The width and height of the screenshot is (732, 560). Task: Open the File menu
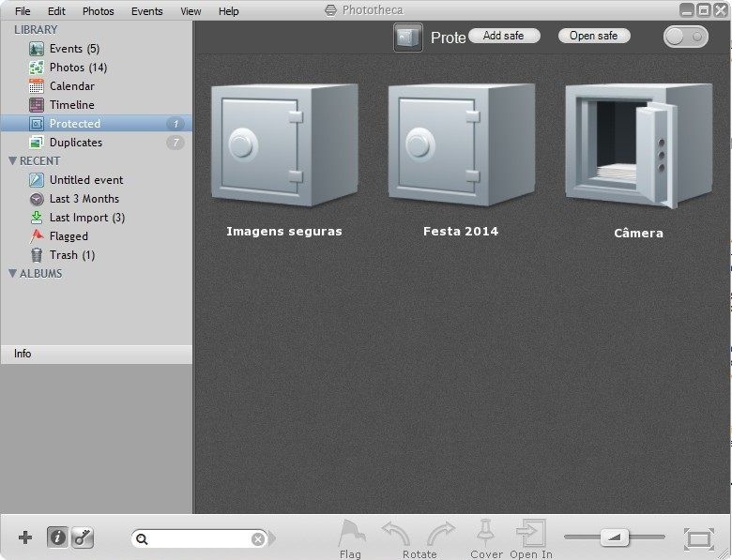[x=23, y=11]
